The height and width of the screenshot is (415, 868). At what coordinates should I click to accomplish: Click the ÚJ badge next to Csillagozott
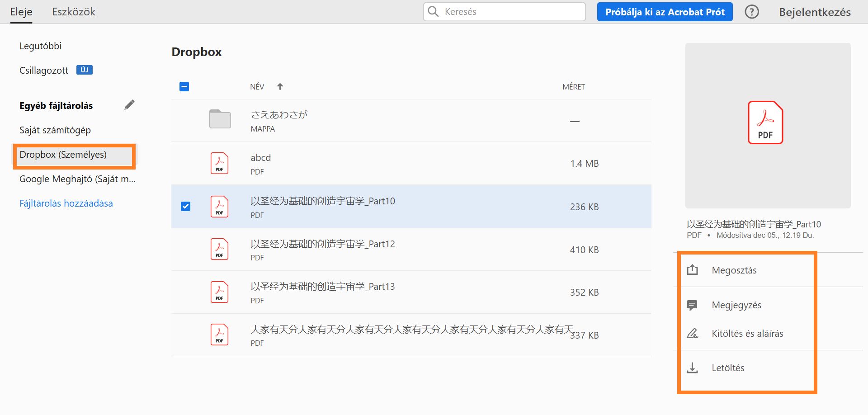coord(85,70)
